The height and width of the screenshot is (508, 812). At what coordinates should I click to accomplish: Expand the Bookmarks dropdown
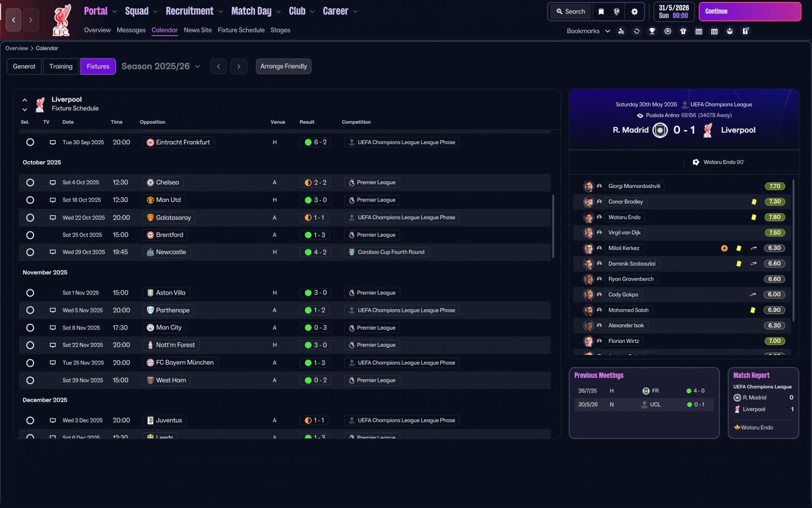[x=589, y=31]
